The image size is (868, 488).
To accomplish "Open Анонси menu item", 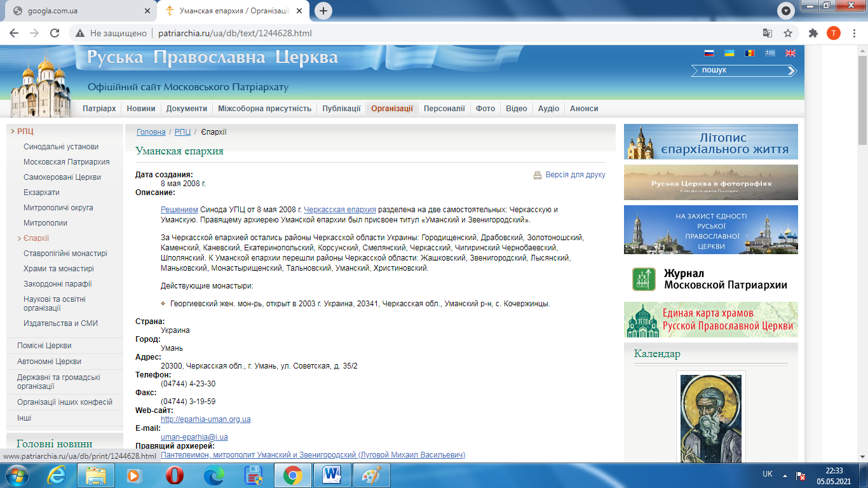I will (x=584, y=109).
